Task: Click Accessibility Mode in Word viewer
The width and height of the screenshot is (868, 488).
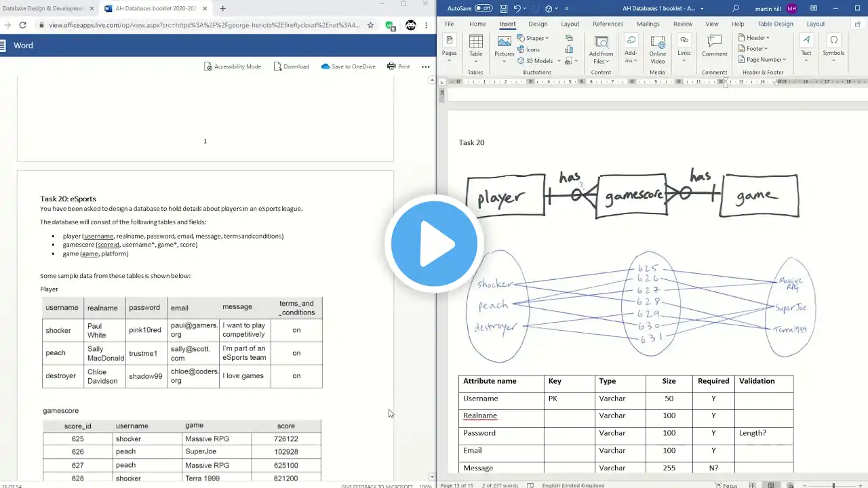Action: 233,66
